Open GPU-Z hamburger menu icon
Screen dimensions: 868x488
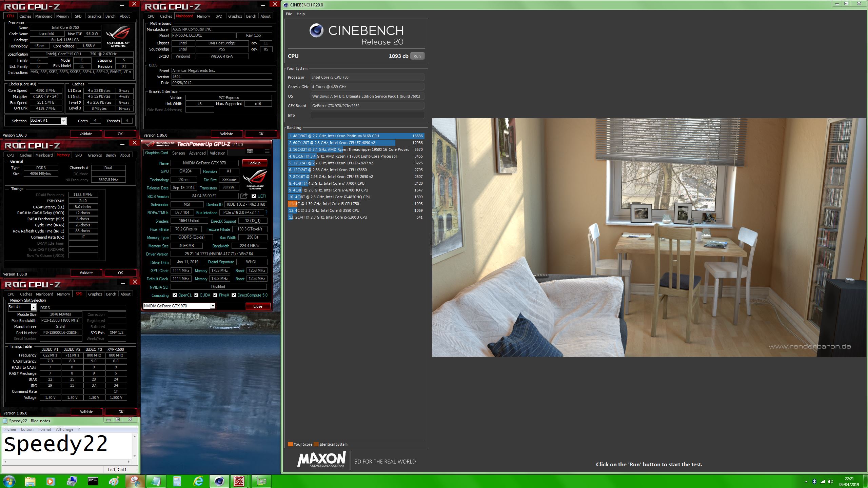[267, 151]
